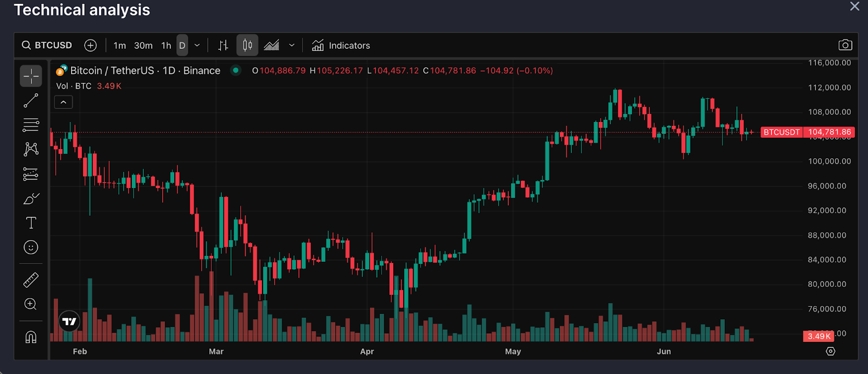This screenshot has width=868, height=374.
Task: Switch to the 1m timeframe
Action: click(119, 46)
